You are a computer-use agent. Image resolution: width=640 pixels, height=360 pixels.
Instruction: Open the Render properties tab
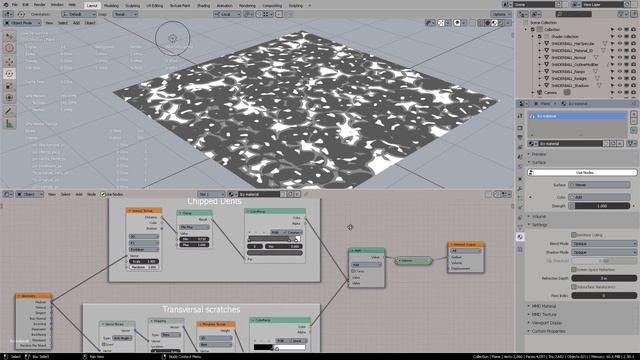pos(520,128)
